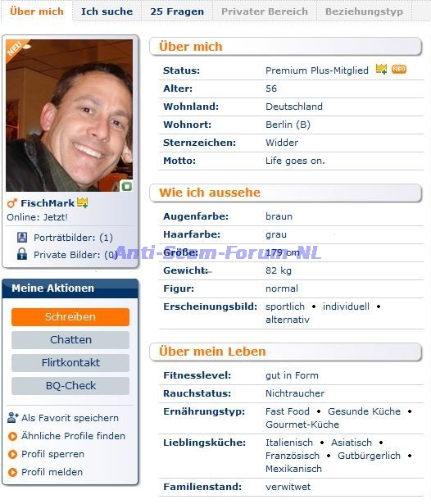Click the crown icon next to FischMark username
The image size is (431, 504).
pyautogui.click(x=83, y=202)
